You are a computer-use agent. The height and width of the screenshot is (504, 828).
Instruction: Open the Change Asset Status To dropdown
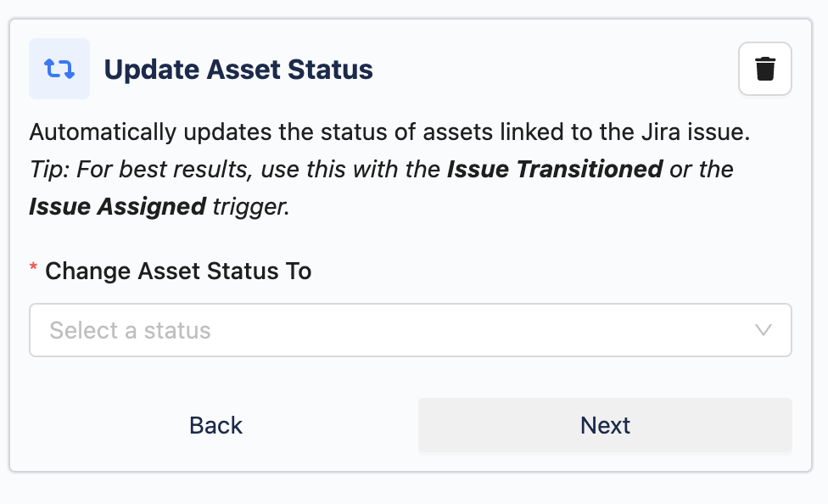point(410,330)
